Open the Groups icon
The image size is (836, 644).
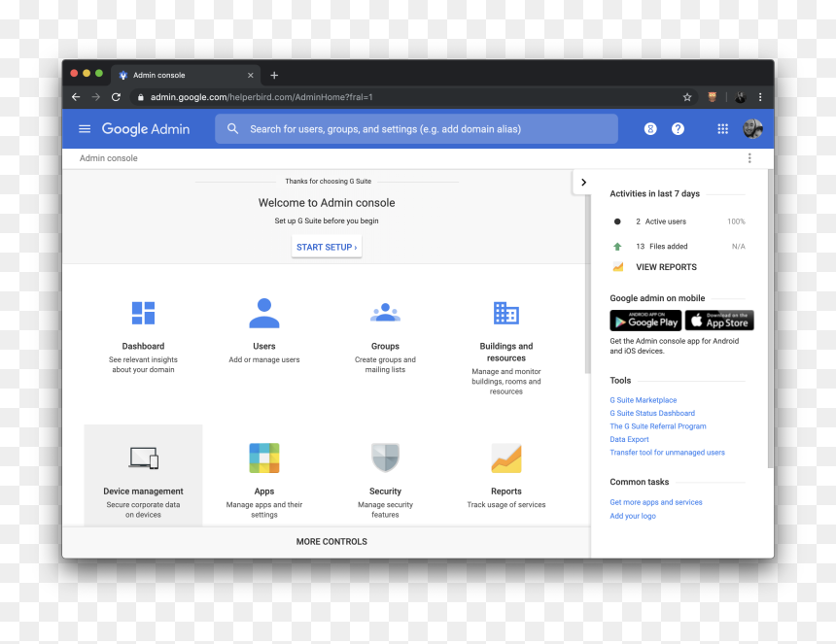click(386, 312)
